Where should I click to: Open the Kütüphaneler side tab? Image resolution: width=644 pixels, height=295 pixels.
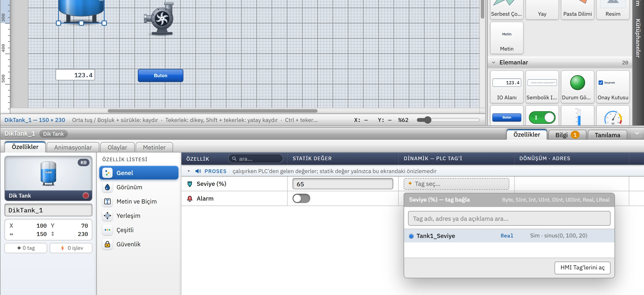click(638, 38)
